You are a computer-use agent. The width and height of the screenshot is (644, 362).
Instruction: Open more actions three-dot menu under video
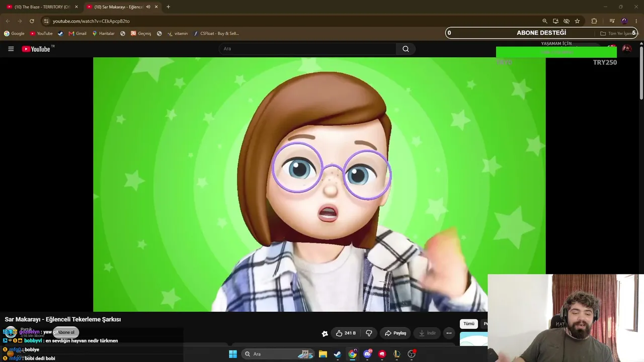tap(449, 333)
